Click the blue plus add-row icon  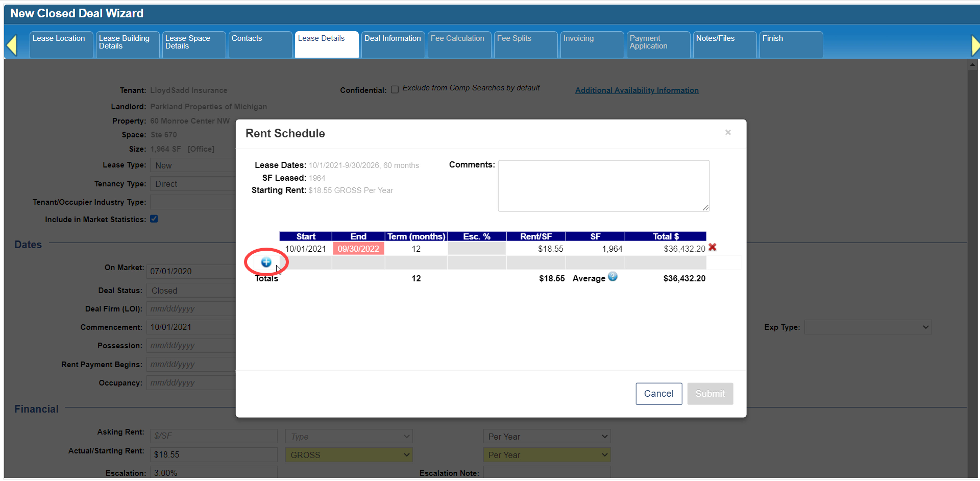pyautogui.click(x=266, y=262)
